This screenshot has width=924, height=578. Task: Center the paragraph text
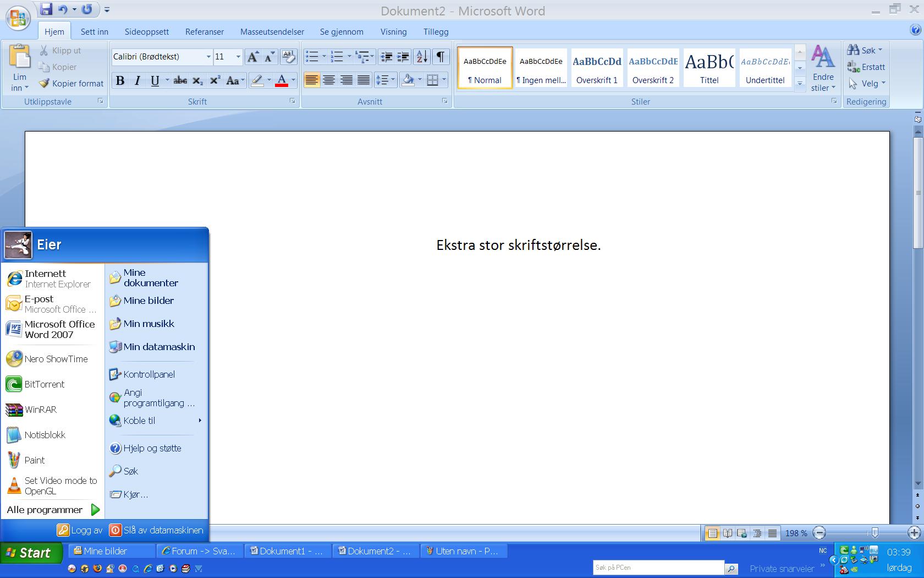[x=329, y=80]
